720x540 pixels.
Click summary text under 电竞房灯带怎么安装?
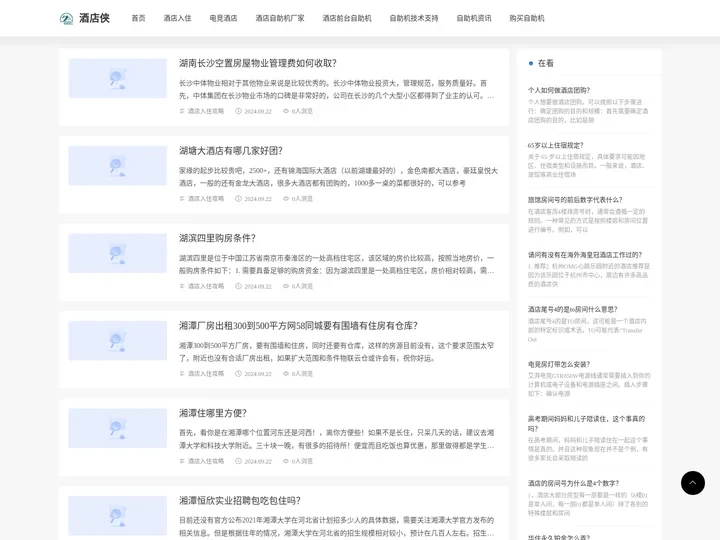[x=589, y=384]
